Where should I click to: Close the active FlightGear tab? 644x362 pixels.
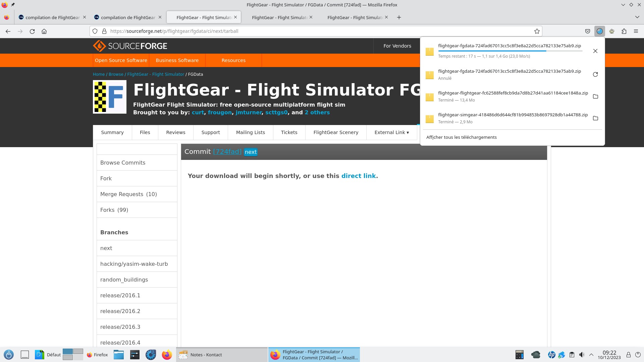point(235,17)
